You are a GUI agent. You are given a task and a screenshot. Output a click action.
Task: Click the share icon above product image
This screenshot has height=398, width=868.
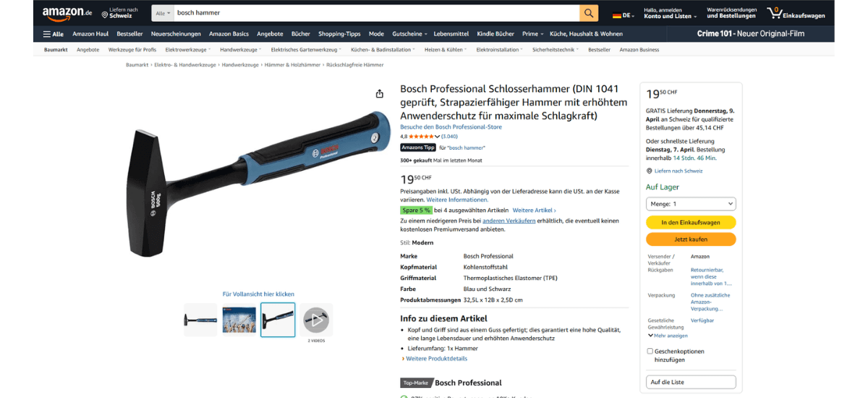click(380, 93)
